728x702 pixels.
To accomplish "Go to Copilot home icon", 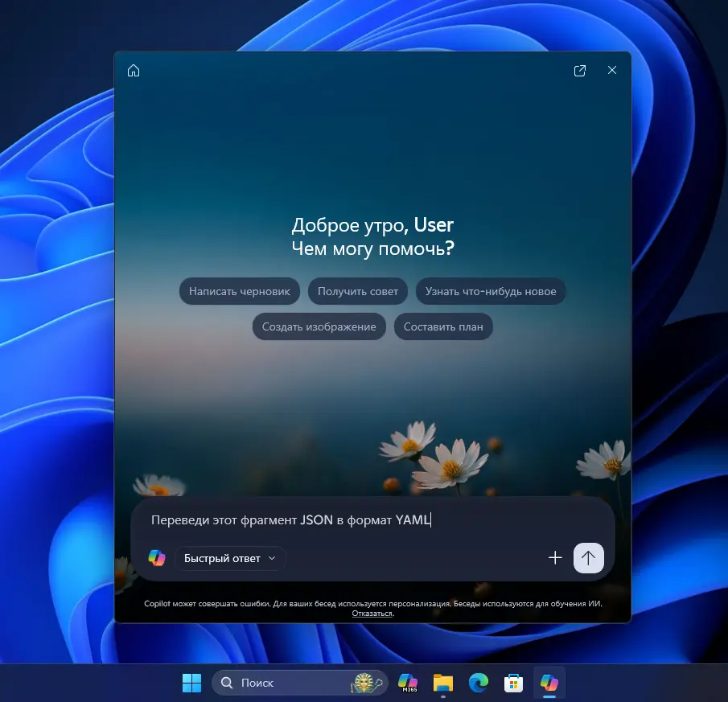I will pos(134,71).
